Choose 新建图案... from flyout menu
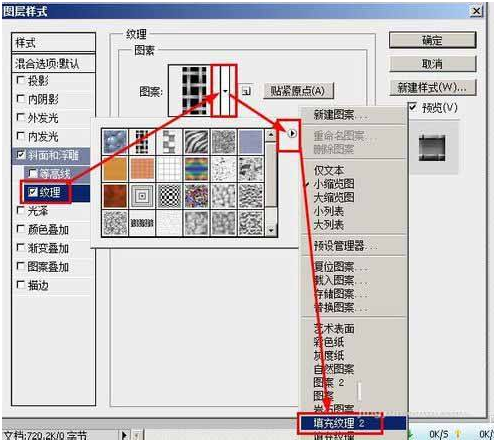Image resolution: width=494 pixels, height=443 pixels. point(353,115)
